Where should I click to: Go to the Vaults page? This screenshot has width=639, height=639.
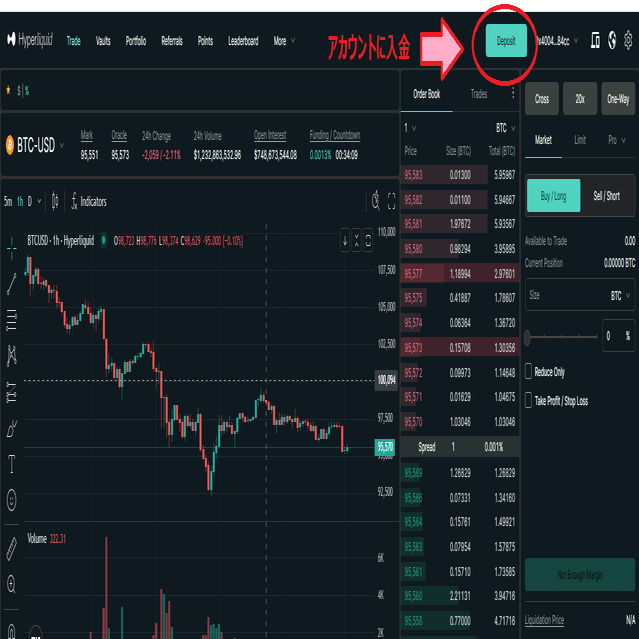click(103, 41)
